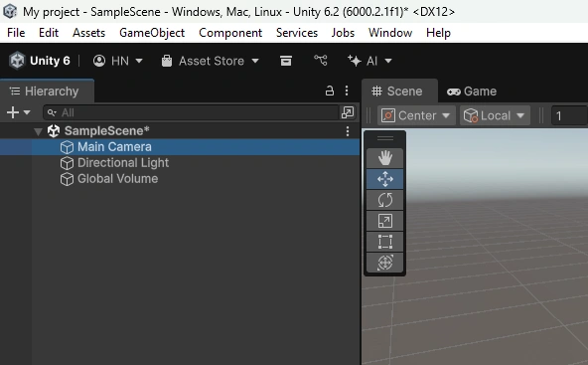The width and height of the screenshot is (588, 365).
Task: Collapse the SampleScene tree arrow
Action: (x=38, y=131)
